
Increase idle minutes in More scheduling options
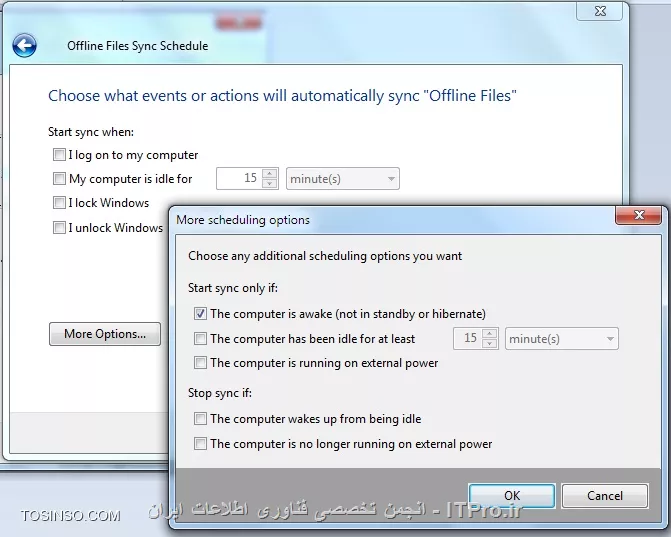(489, 334)
